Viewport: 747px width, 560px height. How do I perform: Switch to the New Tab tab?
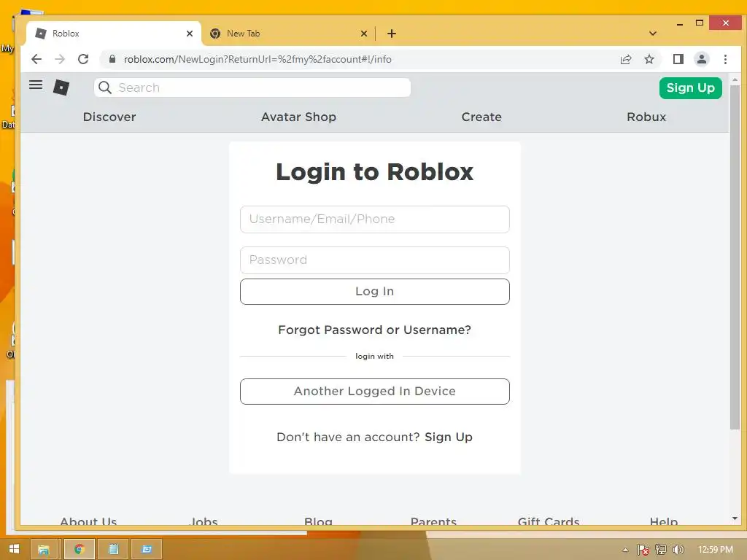click(x=287, y=34)
